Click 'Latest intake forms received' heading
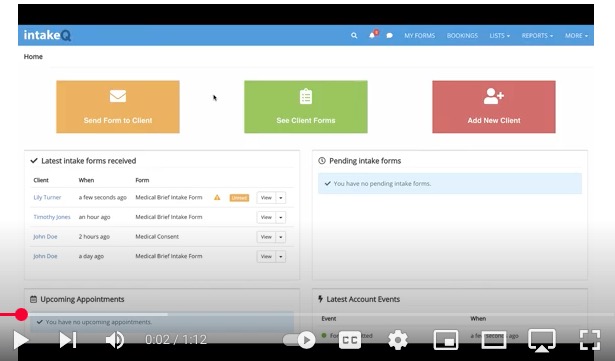Viewport: 615px width, 361px height. click(x=89, y=161)
